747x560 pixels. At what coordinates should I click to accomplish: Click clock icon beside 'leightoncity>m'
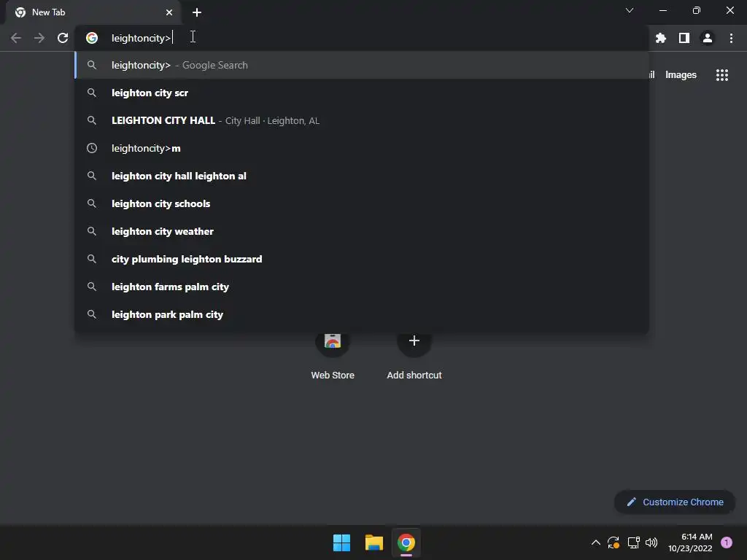coord(92,148)
